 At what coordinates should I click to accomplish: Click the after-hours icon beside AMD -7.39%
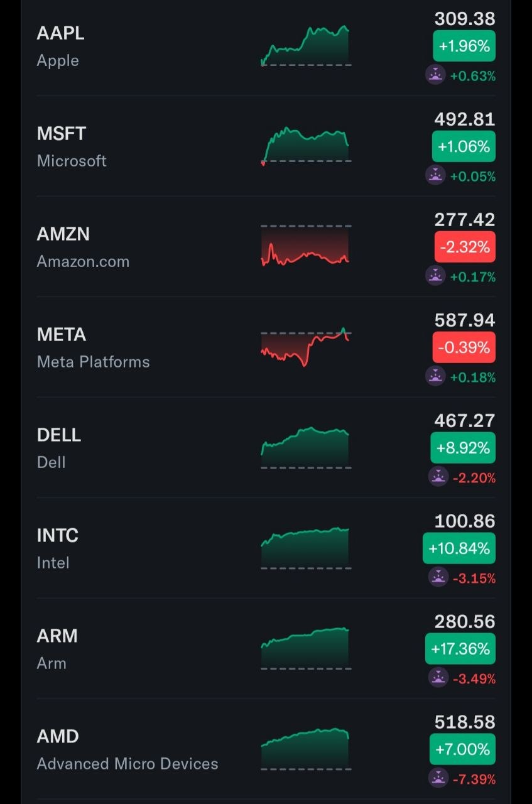pyautogui.click(x=438, y=778)
